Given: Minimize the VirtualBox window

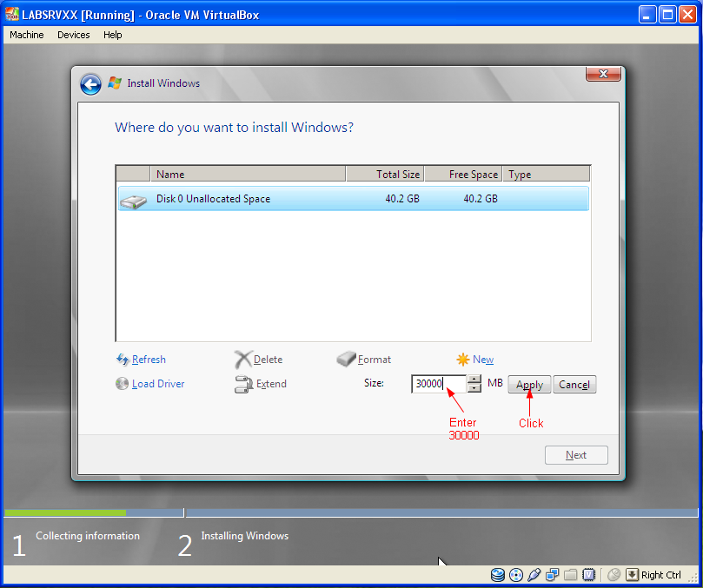Looking at the screenshot, I should (647, 15).
